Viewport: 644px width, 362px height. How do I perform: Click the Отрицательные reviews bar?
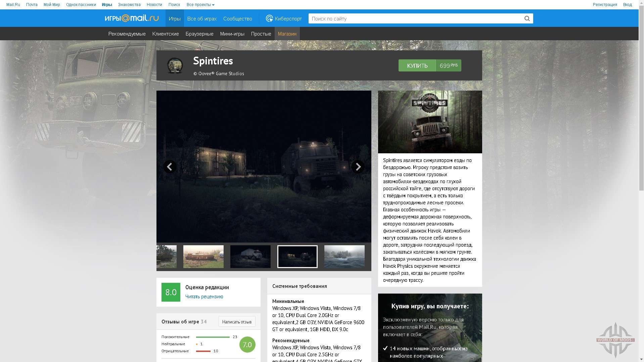click(203, 351)
